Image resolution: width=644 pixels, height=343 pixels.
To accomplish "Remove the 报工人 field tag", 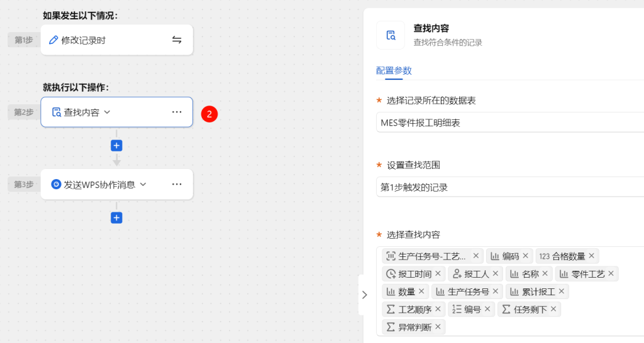I will click(496, 273).
